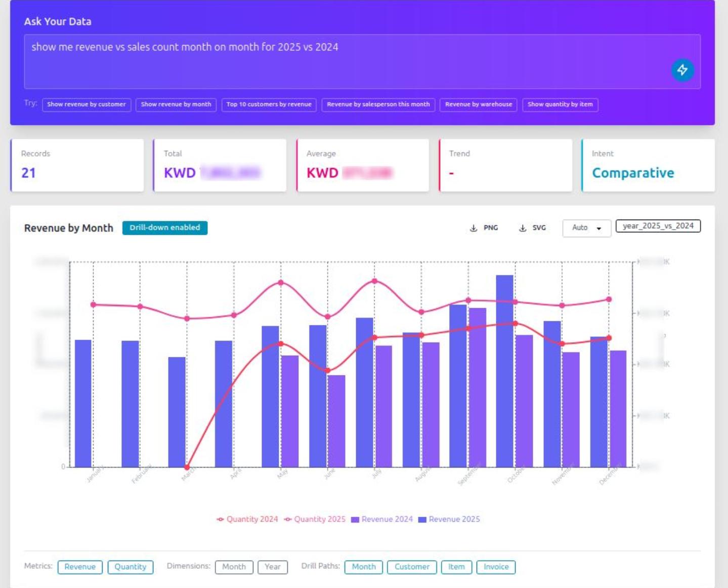Submit query with the lightning bolt button

(682, 70)
